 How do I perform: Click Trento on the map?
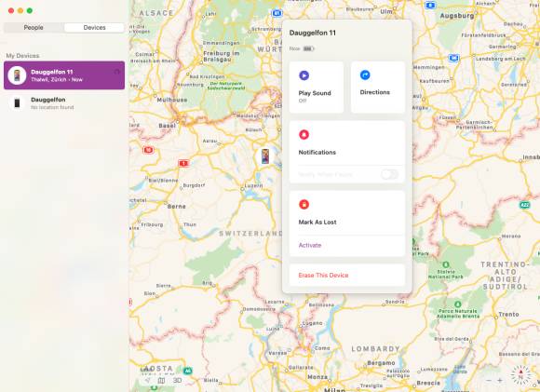[x=508, y=314]
